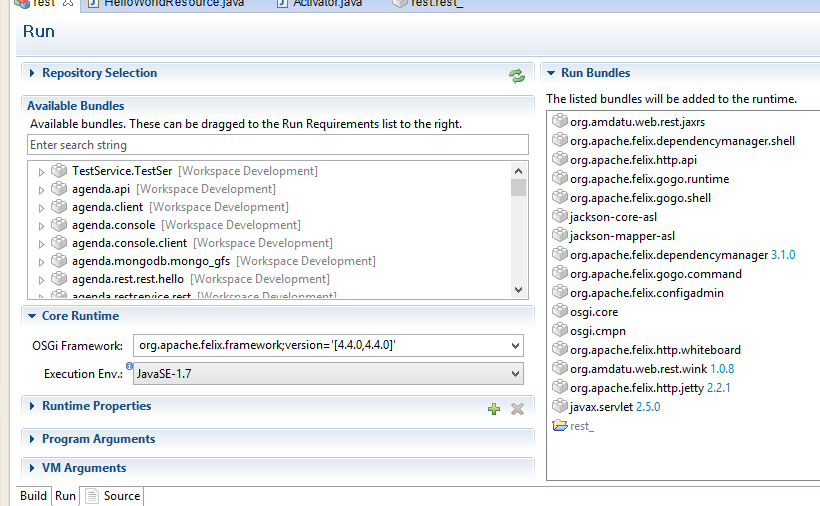820x506 pixels.
Task: Select osgi.core bundle icon
Action: tap(560, 310)
